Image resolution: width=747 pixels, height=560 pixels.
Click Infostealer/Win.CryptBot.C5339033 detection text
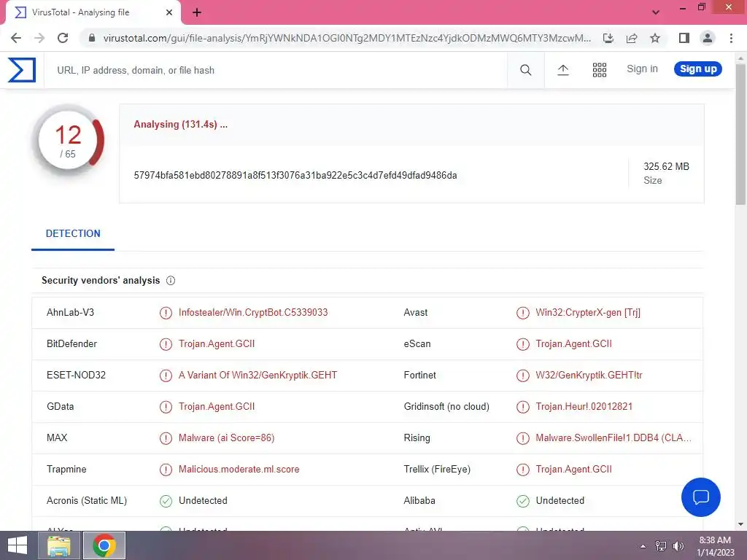coord(253,312)
